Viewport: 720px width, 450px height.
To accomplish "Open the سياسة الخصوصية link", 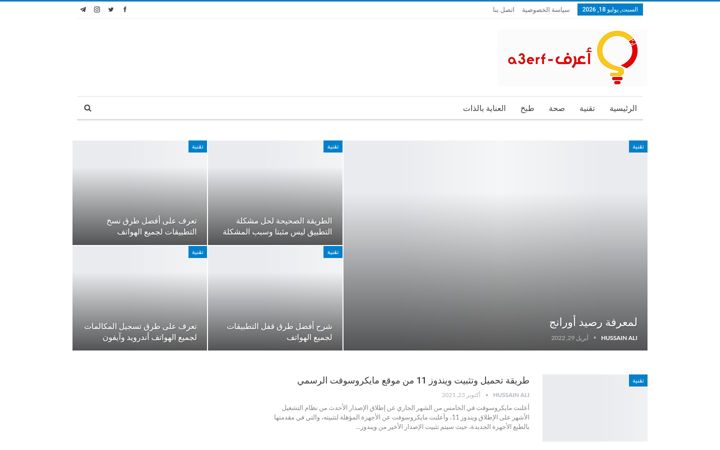I will pyautogui.click(x=546, y=10).
